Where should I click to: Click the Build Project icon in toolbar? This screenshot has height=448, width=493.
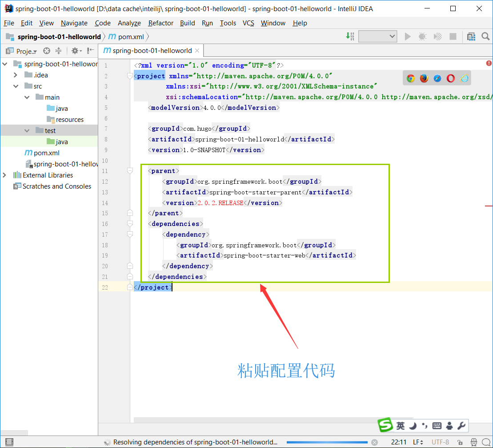coord(350,36)
